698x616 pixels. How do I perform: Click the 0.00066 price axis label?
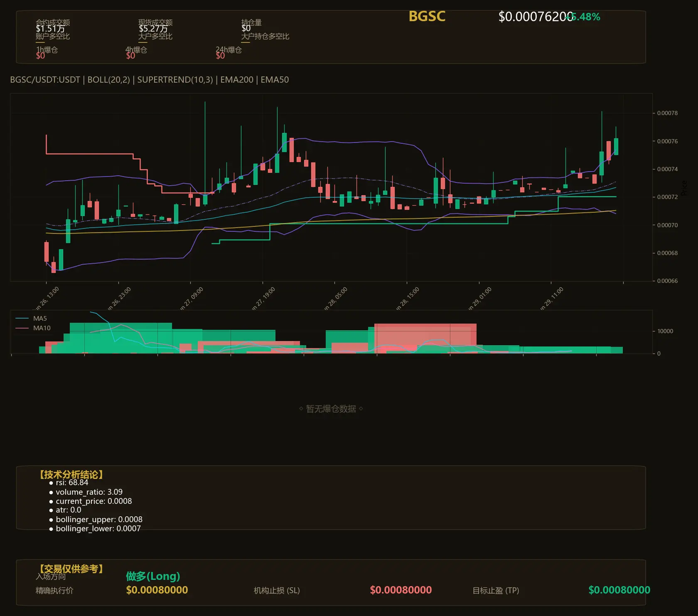pos(667,281)
